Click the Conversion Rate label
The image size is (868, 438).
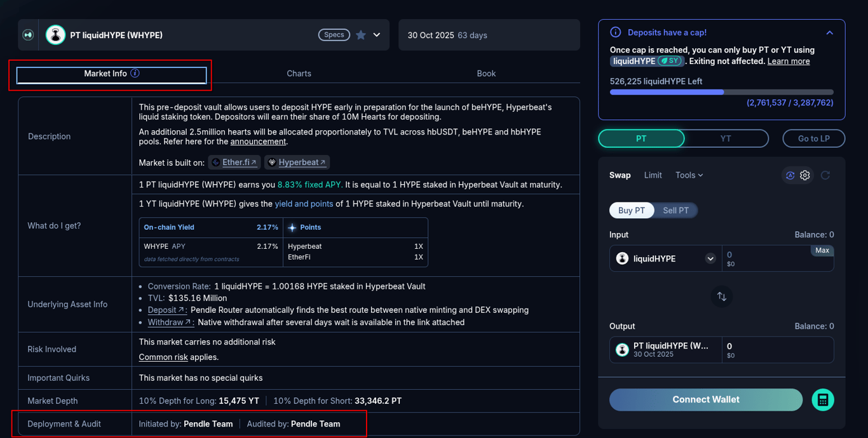point(179,286)
